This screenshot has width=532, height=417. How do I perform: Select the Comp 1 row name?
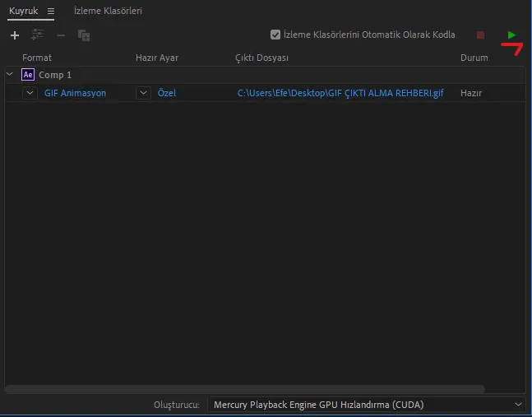tap(55, 75)
